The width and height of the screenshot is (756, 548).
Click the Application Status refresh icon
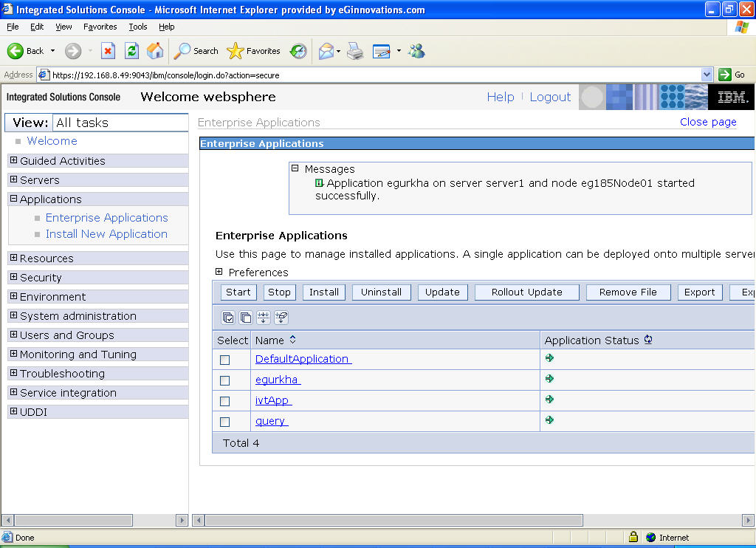point(648,340)
